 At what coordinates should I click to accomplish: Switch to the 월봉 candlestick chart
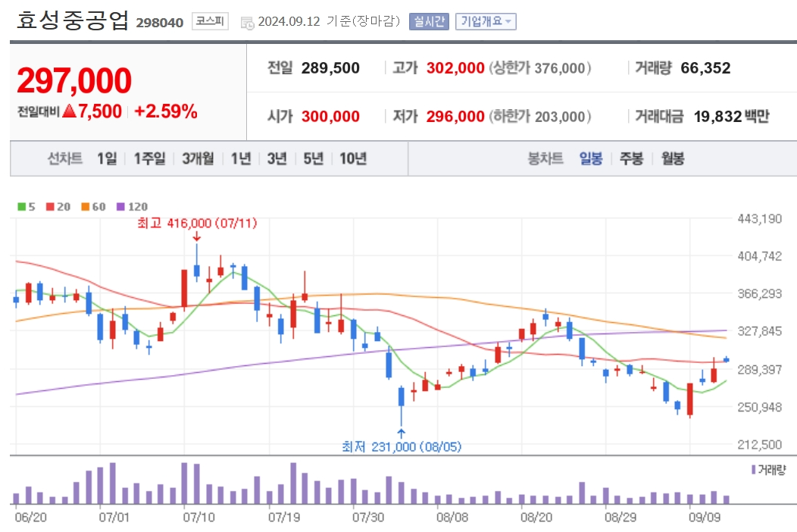(x=673, y=158)
